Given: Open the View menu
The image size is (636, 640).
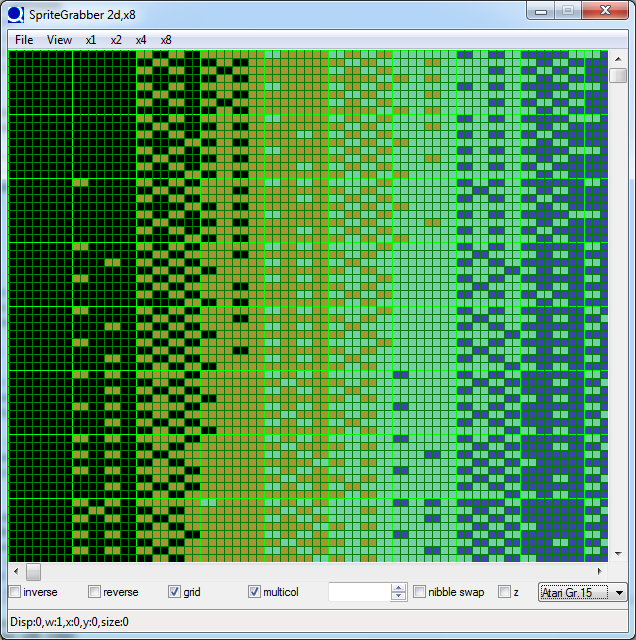Looking at the screenshot, I should tap(59, 40).
